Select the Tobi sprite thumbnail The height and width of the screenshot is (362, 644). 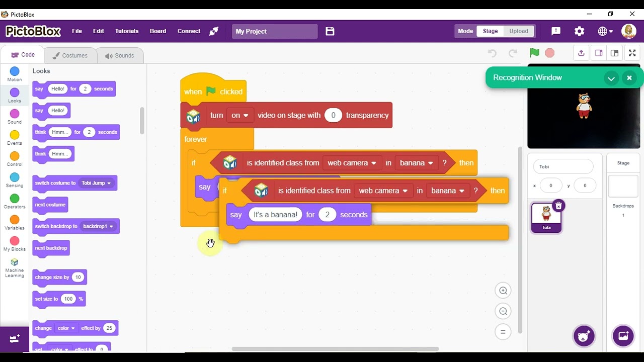[546, 217]
